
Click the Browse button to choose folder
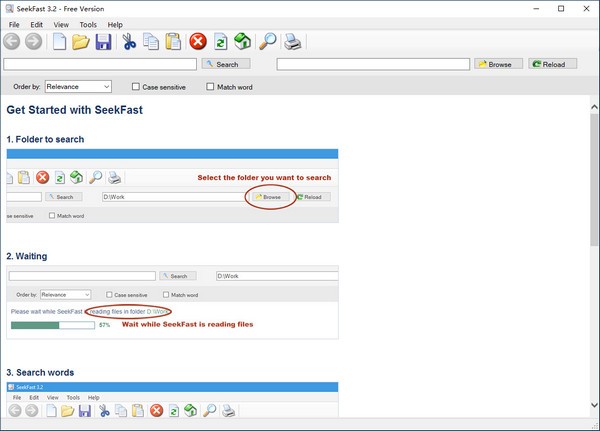496,64
